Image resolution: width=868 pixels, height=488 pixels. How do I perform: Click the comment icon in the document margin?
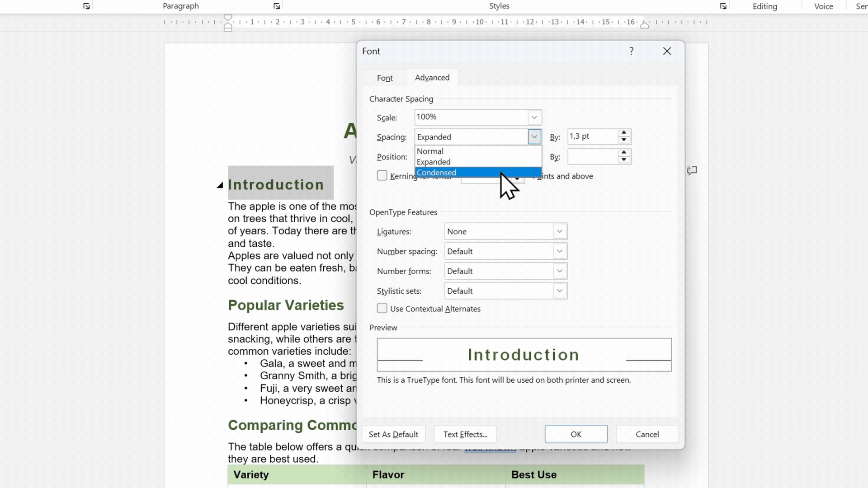[x=692, y=170]
